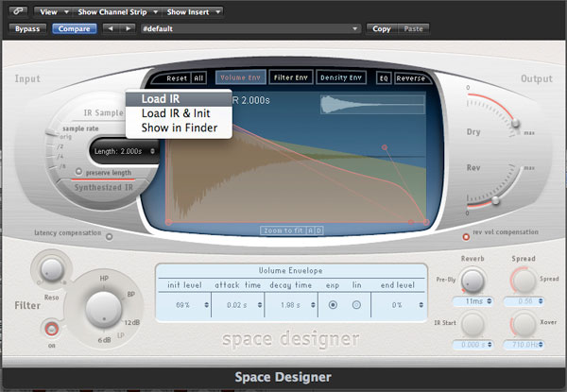The height and width of the screenshot is (392, 567).
Task: Adjust Spread 0.50 value field
Action: coord(524,301)
